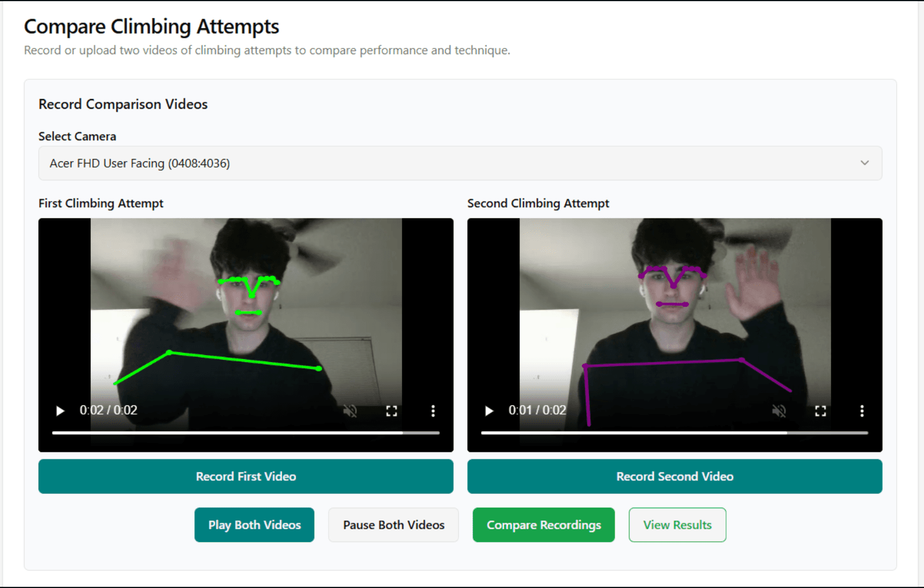
Task: Play the first climbing attempt video
Action: [60, 411]
